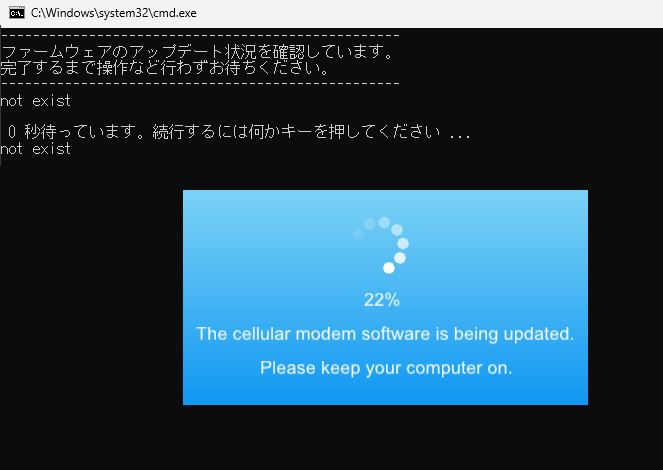The width and height of the screenshot is (663, 470).
Task: Click the spinning loading indicator
Action: coord(381,245)
